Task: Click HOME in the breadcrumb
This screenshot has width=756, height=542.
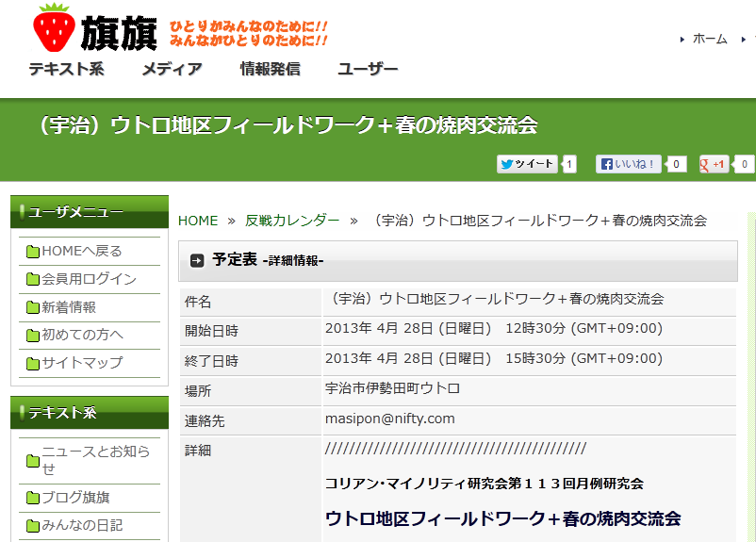Action: 198,221
